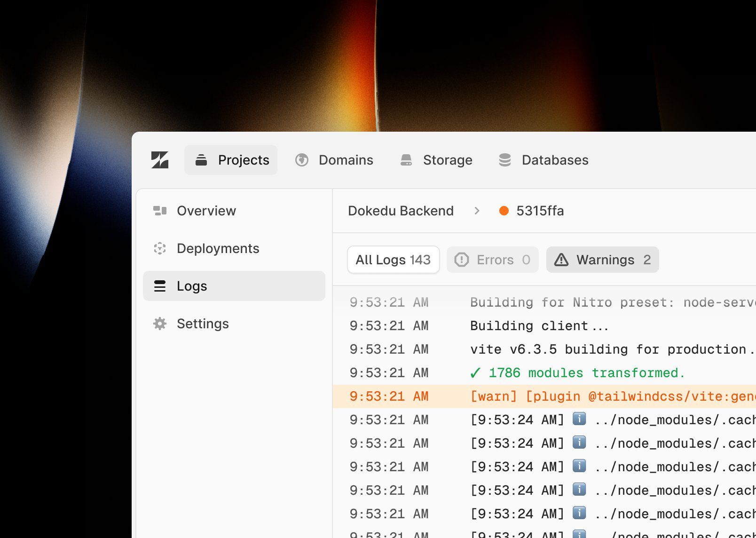Click the Overview sidebar icon
Screen dimensions: 756x538
point(160,211)
